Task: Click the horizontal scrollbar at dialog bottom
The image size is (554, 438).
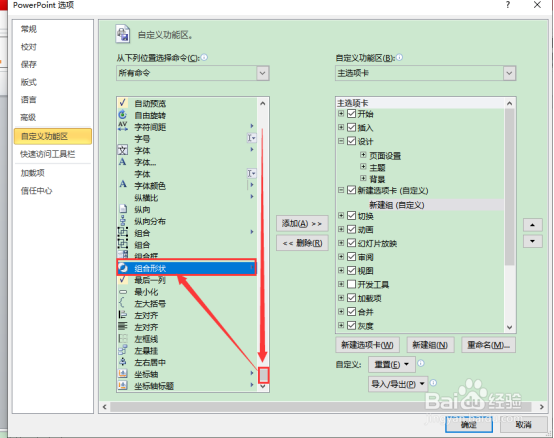Action: (x=321, y=407)
